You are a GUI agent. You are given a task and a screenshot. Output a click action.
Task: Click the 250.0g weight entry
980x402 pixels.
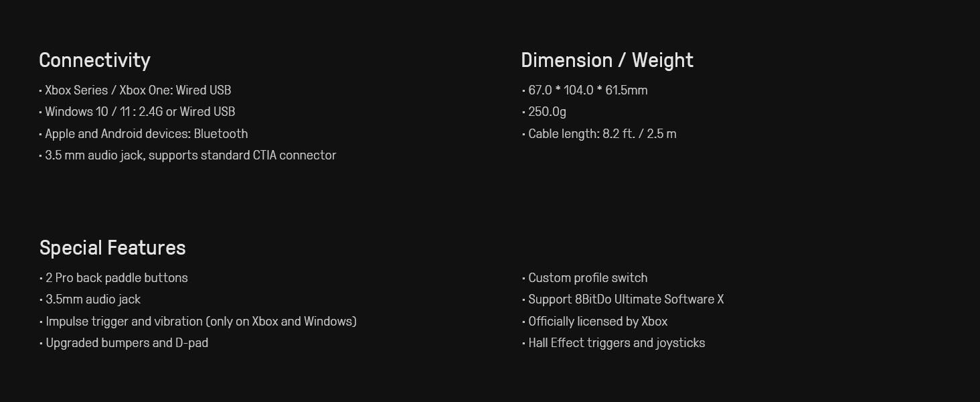pyautogui.click(x=547, y=112)
